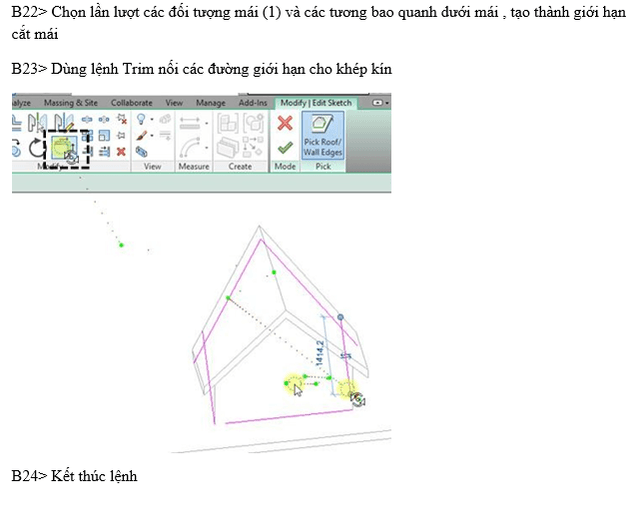Click the Create Similar icon

pos(253,147)
